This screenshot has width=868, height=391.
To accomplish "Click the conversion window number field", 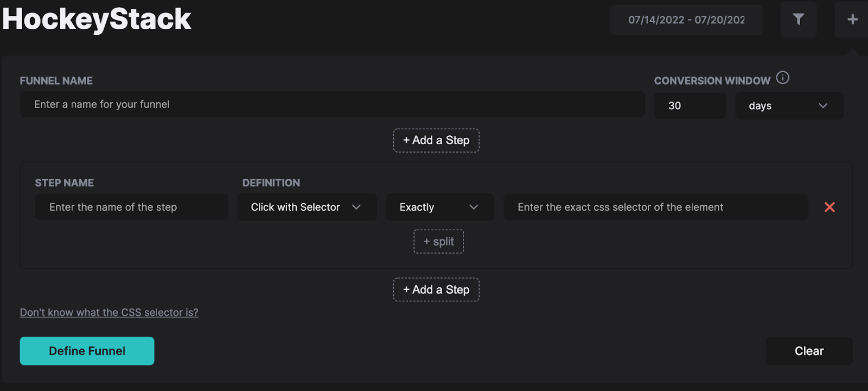I will [690, 106].
